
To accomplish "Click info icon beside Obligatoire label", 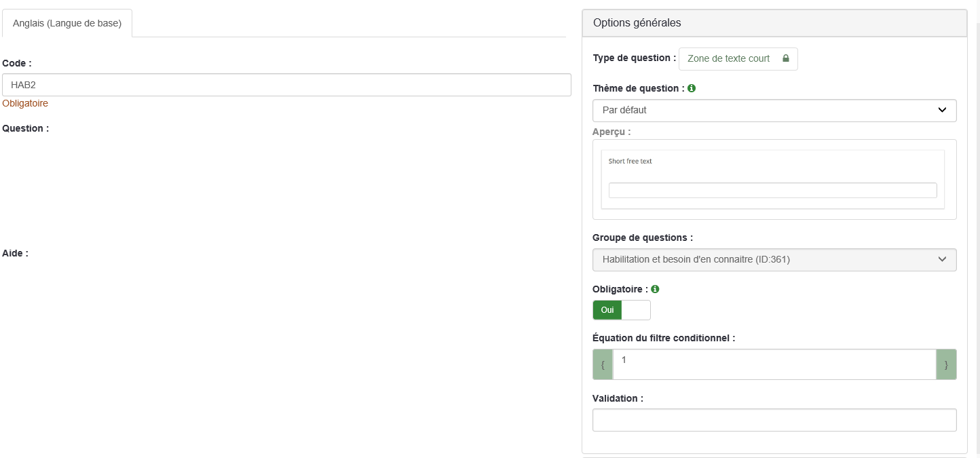I will (655, 289).
